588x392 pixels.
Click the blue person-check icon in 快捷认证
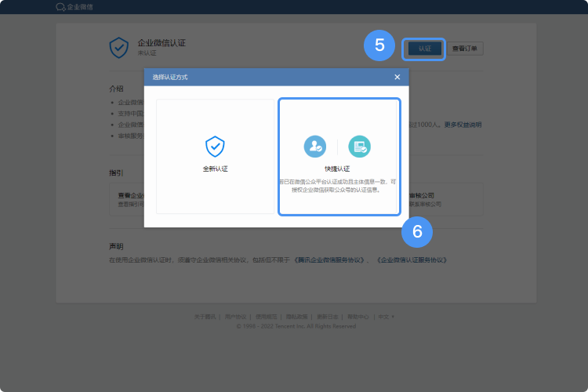click(x=315, y=147)
